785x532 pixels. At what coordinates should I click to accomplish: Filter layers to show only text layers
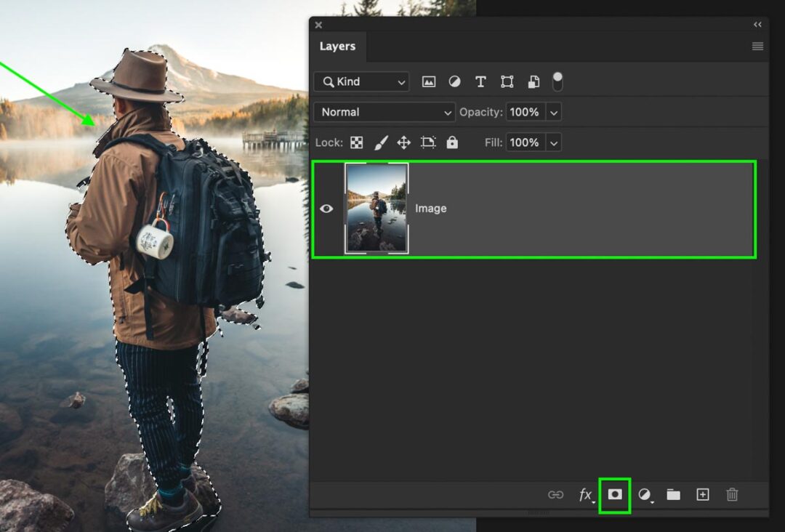[x=480, y=81]
